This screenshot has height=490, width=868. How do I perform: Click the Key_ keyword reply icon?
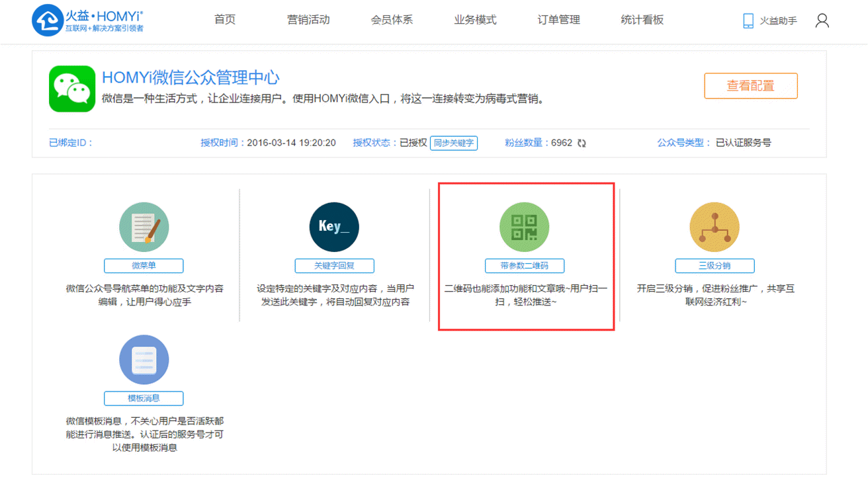pos(334,227)
